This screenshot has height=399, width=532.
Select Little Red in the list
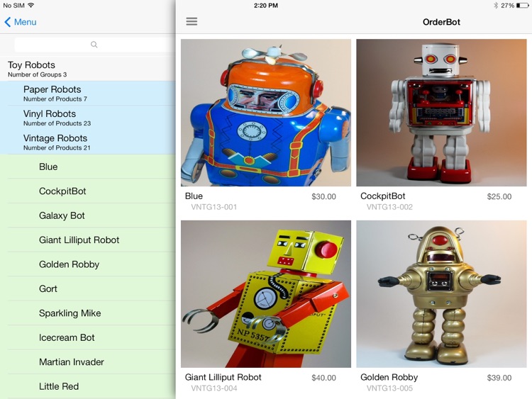87,386
